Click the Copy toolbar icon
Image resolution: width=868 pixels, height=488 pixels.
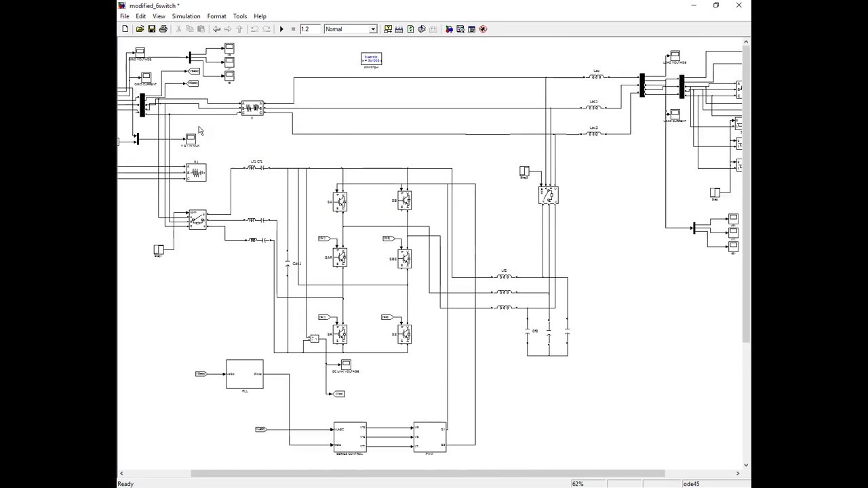(190, 29)
